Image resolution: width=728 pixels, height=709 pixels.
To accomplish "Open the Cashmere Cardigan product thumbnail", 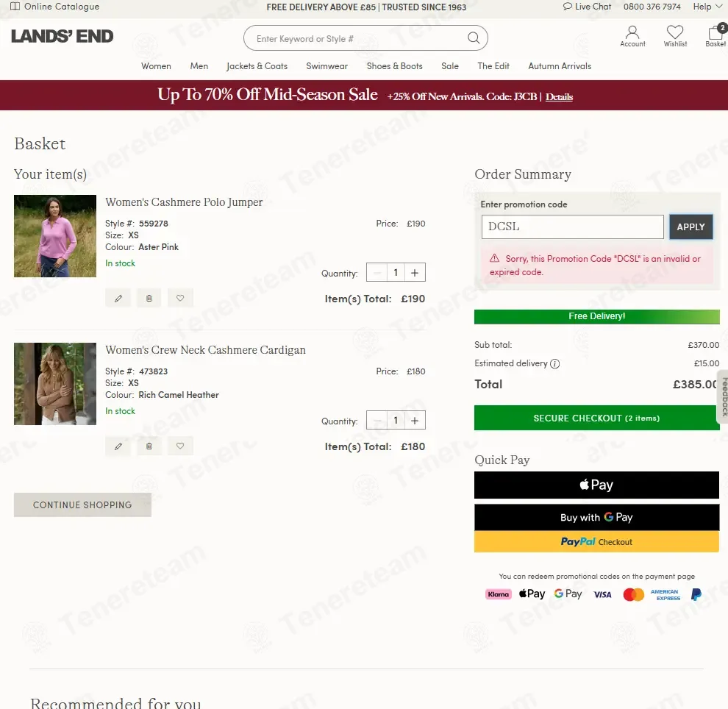I will click(x=55, y=384).
